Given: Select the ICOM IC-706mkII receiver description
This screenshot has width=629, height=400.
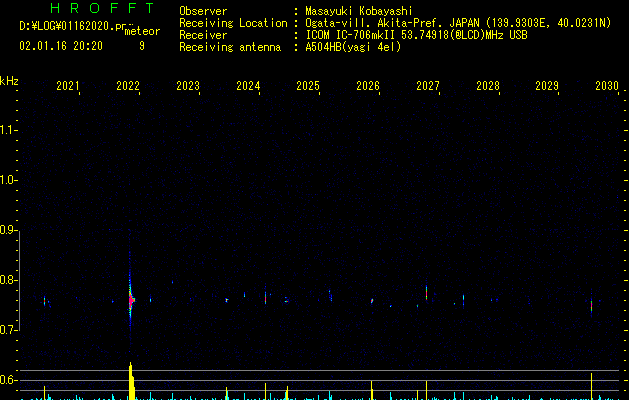Looking at the screenshot, I should 416,35.
